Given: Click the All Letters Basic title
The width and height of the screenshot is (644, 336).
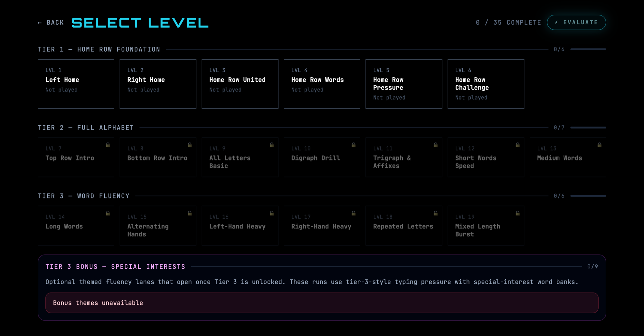Looking at the screenshot, I should pyautogui.click(x=230, y=162).
